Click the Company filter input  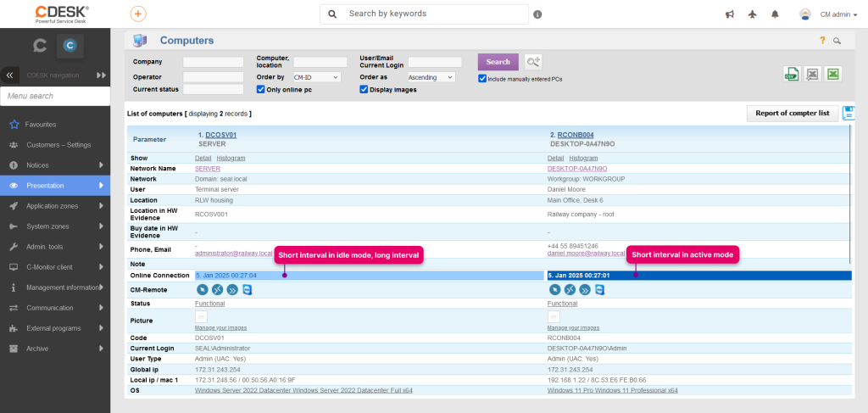point(213,62)
